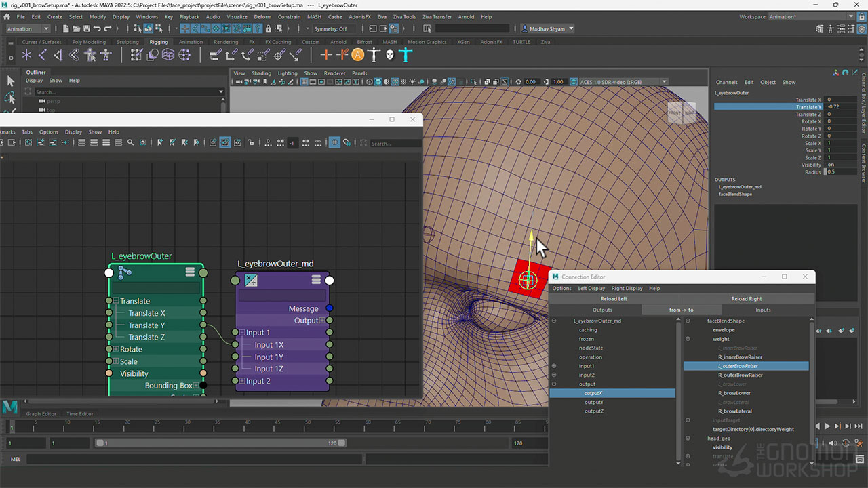Open the Animation menu set dropdown
This screenshot has height=488, width=868.
[28, 28]
